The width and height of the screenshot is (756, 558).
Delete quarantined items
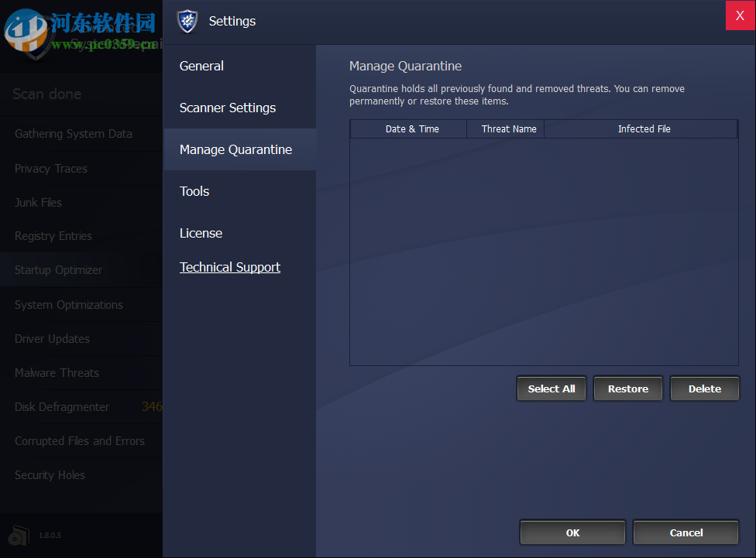704,389
